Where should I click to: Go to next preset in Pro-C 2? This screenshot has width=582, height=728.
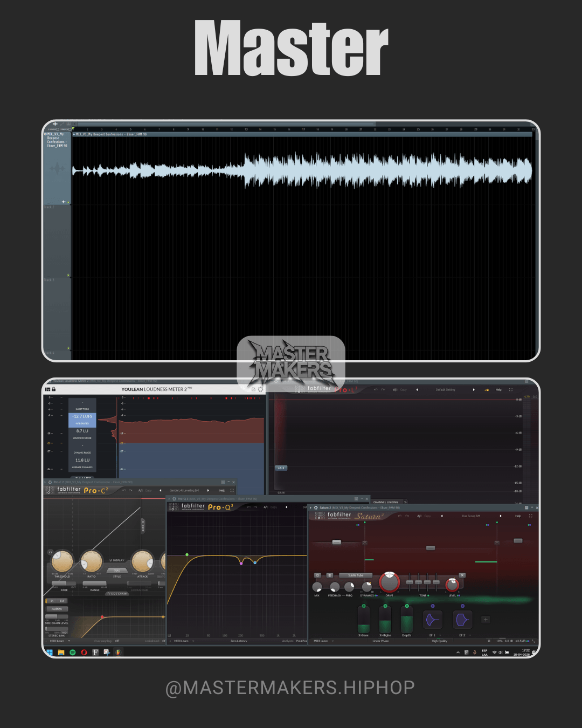[x=208, y=491]
